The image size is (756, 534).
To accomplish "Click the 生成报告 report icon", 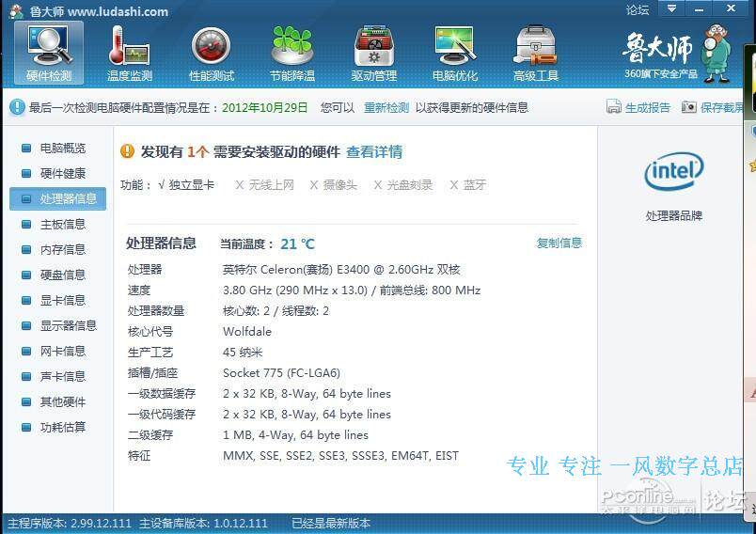I will 614,106.
